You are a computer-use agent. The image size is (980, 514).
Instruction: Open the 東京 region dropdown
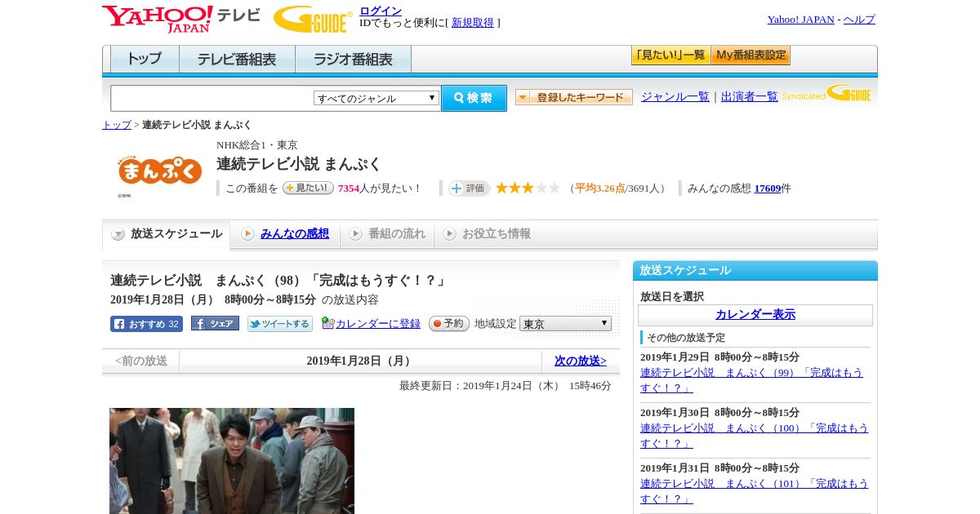(565, 324)
